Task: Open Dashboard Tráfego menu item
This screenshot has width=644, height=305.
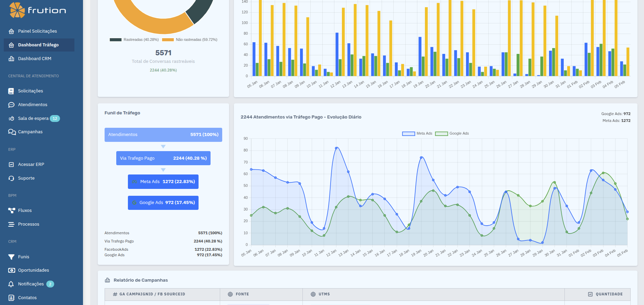Action: pos(38,45)
